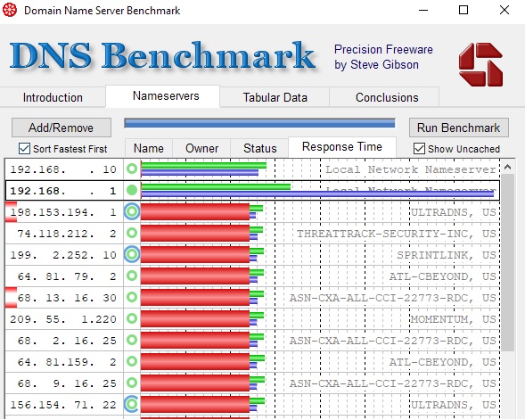Click green response bar for 192.168. . 10
The width and height of the screenshot is (525, 420).
[203, 165]
